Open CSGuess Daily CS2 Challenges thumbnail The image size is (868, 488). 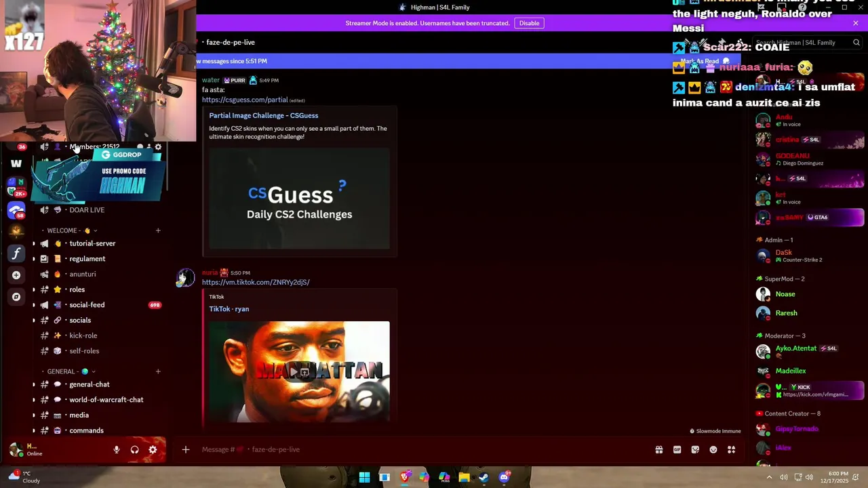point(299,198)
